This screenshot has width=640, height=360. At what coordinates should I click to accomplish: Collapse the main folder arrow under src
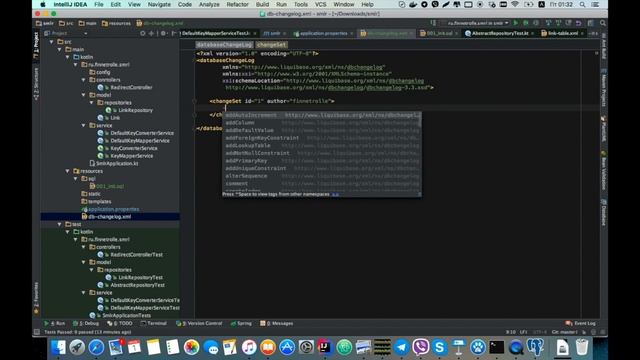coord(60,49)
